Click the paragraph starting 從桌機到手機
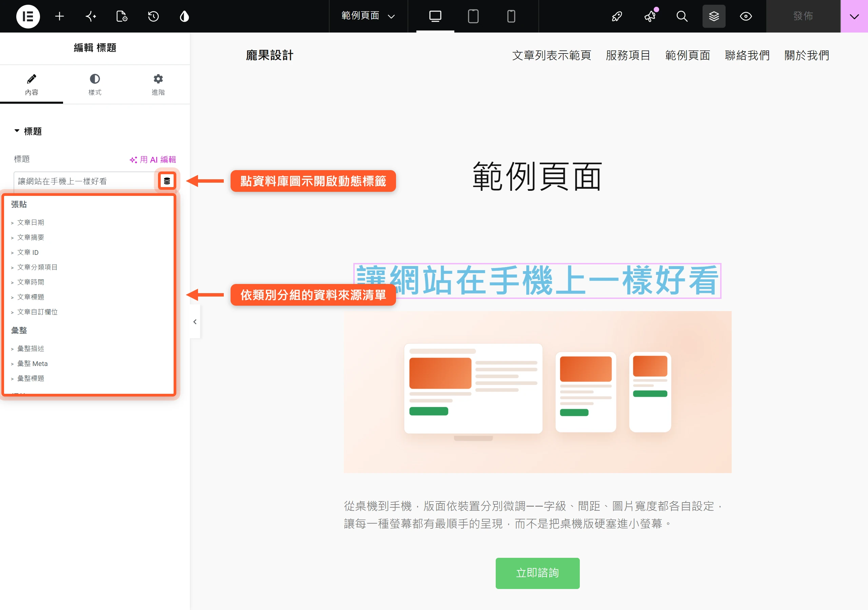This screenshot has width=868, height=610. click(x=533, y=515)
